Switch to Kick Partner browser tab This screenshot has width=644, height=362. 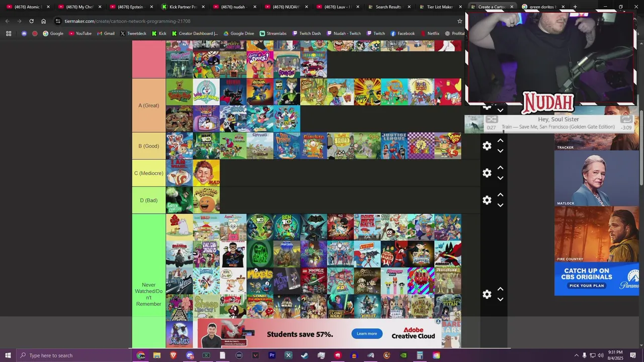pos(182,7)
